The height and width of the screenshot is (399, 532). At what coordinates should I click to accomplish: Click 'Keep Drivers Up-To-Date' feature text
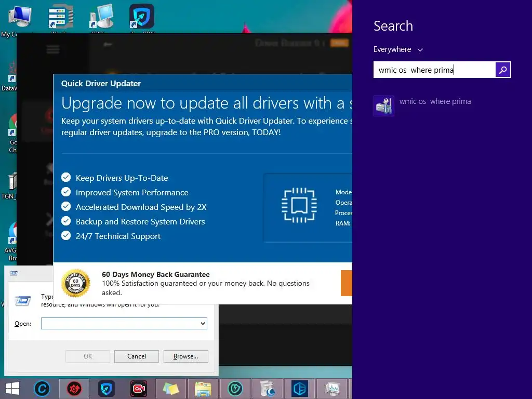[122, 178]
